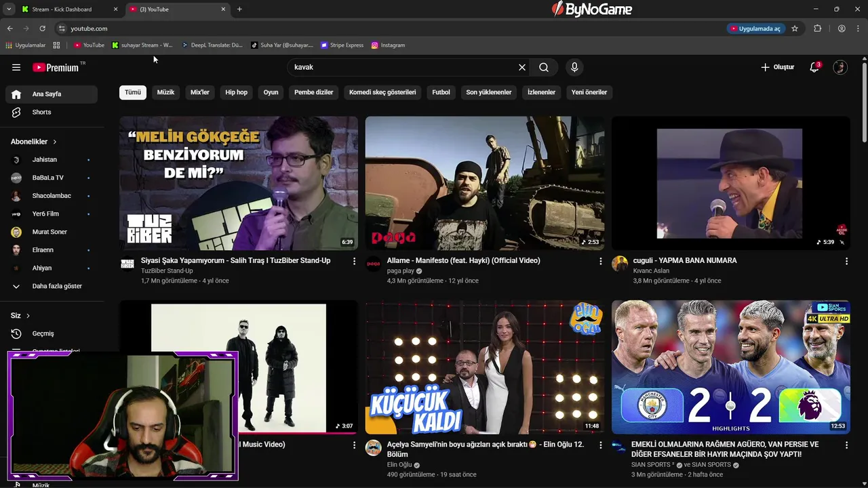Click the Oluştur create button
Screen dimensions: 868x488
click(x=777, y=67)
